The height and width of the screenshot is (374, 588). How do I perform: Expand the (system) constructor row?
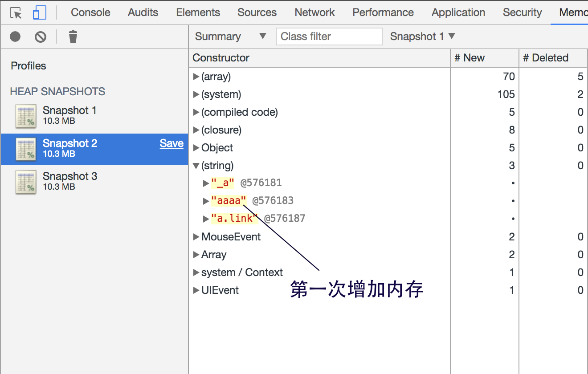click(196, 94)
